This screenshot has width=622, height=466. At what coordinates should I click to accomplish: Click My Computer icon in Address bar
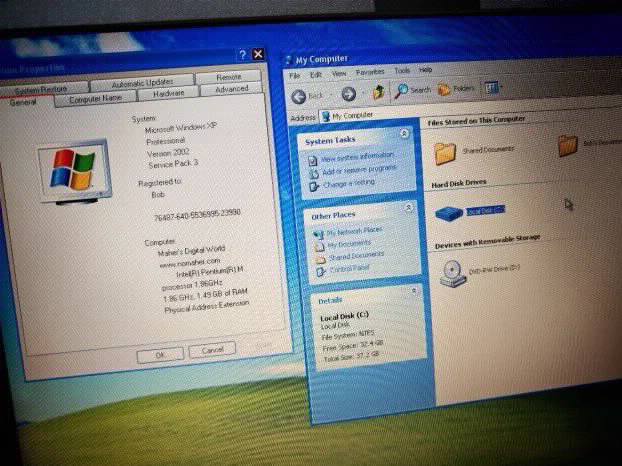(x=326, y=116)
